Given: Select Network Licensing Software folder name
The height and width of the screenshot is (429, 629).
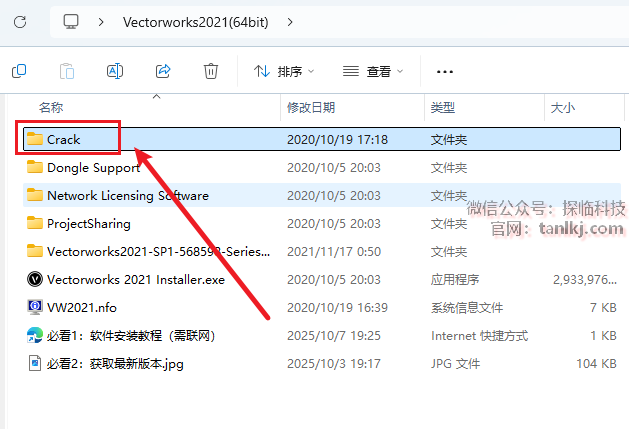Looking at the screenshot, I should tap(128, 196).
